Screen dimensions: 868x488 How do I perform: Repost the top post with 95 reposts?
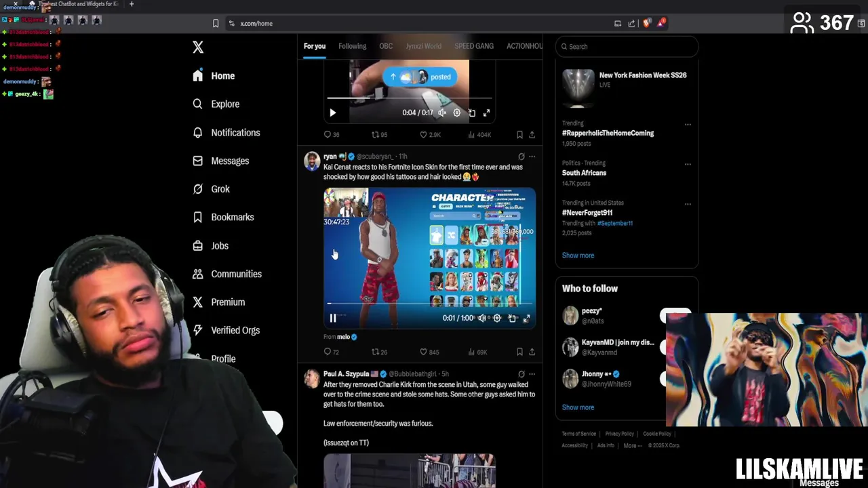379,135
